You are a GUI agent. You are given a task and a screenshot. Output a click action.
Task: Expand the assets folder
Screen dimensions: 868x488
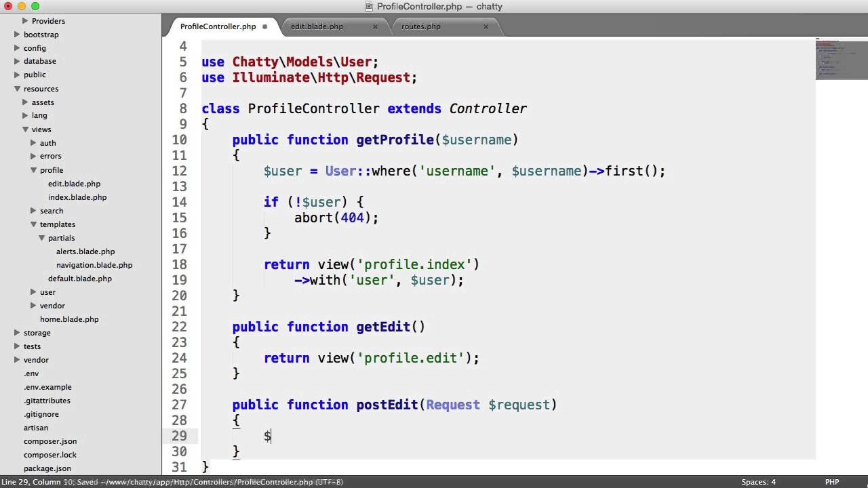point(25,102)
